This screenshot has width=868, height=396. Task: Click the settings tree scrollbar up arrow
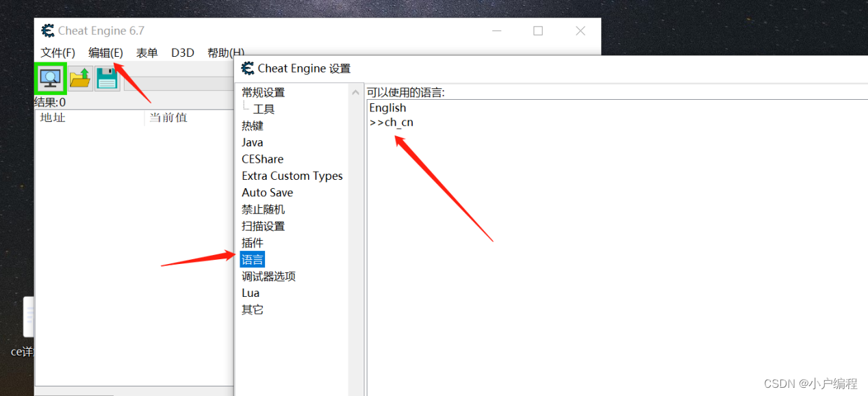tap(355, 92)
